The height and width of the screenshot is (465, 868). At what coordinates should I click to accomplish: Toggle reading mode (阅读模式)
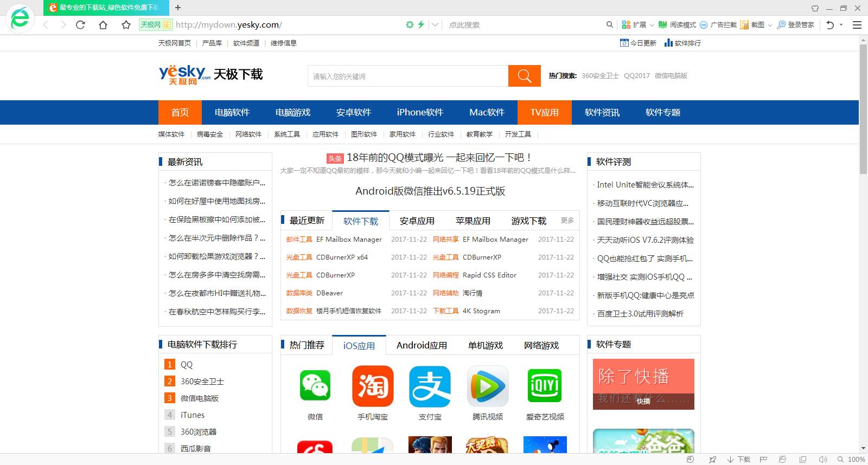point(677,25)
